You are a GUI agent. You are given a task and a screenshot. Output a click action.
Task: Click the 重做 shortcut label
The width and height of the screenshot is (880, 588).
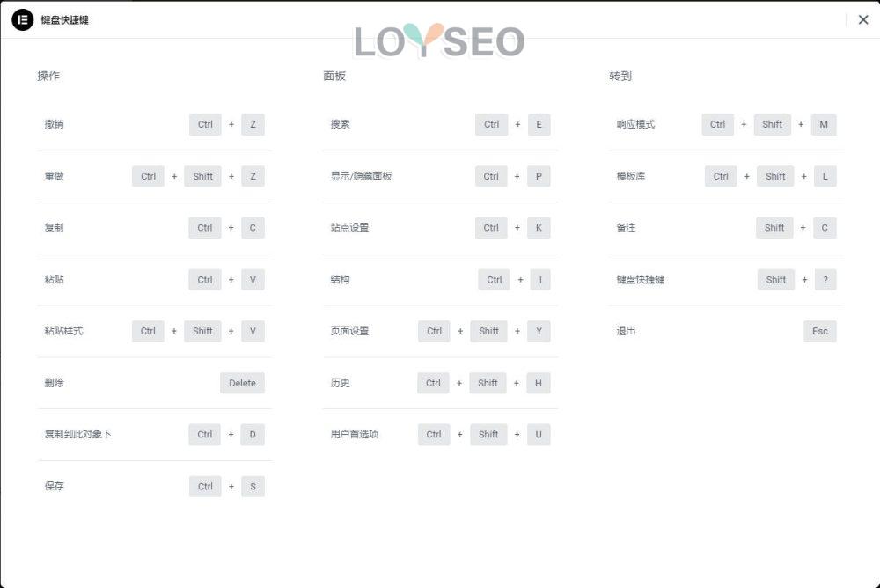[x=54, y=176]
